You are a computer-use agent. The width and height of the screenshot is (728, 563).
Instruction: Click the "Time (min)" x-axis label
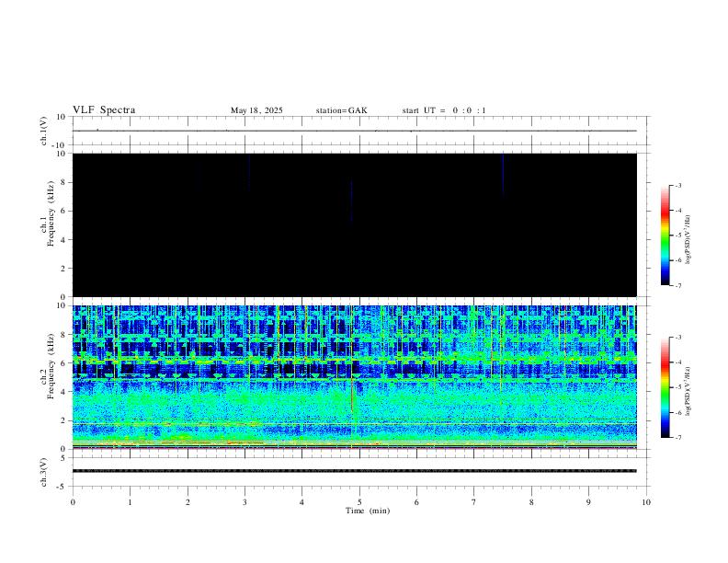[368, 511]
